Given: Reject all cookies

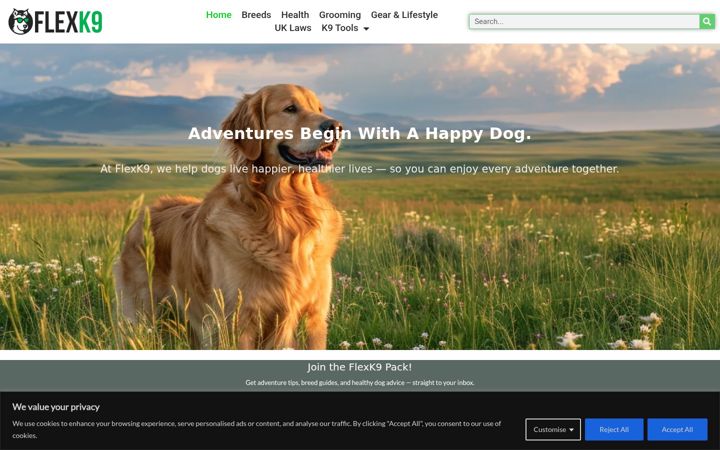Looking at the screenshot, I should coord(613,429).
